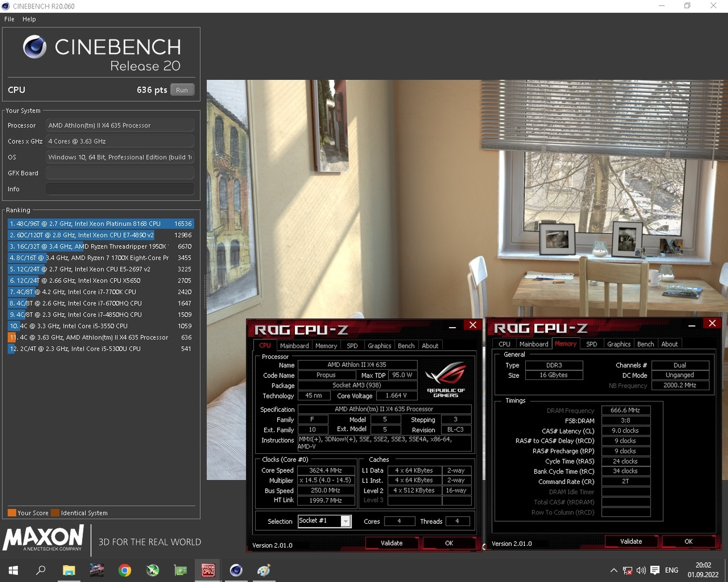
Task: Select ranking row Xeon CPU E5-2697 v2
Action: (x=101, y=269)
